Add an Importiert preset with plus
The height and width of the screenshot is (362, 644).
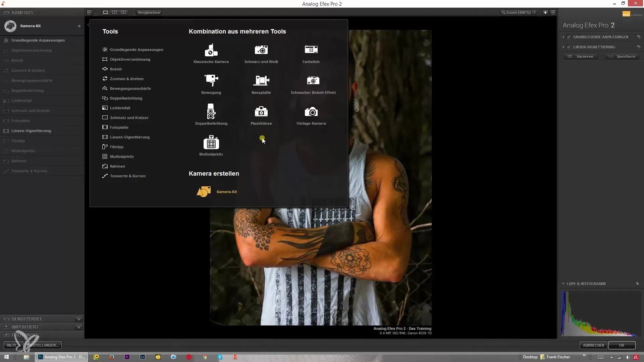click(79, 327)
